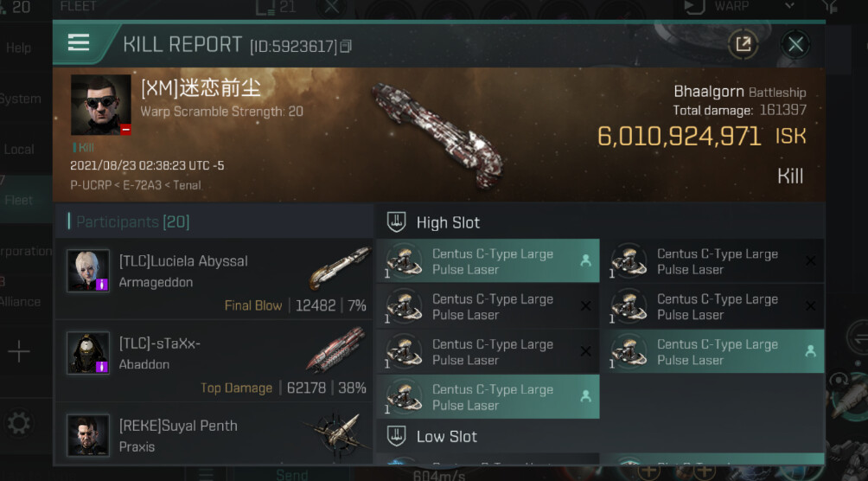The height and width of the screenshot is (481, 868).
Task: Click the Praxis ship icon
Action: point(337,434)
